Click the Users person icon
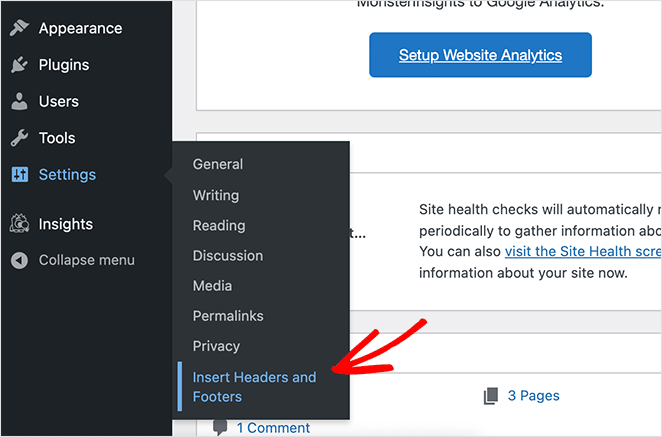This screenshot has height=437, width=662. click(x=19, y=102)
